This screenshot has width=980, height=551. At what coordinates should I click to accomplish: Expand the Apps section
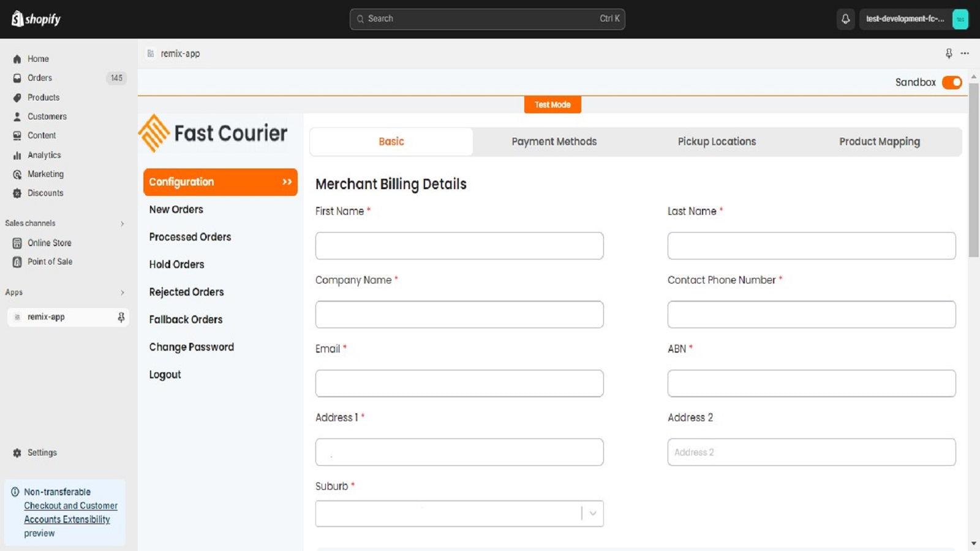[x=122, y=292]
